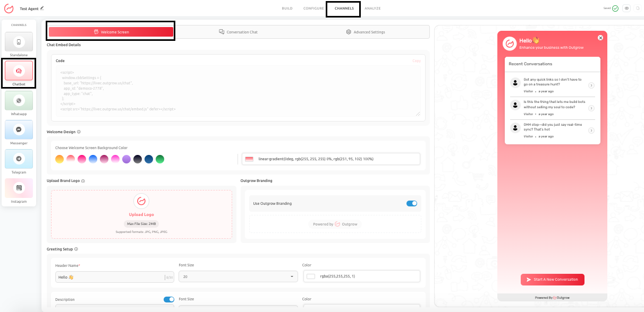644x312 pixels.
Task: Open the Whatsapp channel
Action: click(19, 100)
